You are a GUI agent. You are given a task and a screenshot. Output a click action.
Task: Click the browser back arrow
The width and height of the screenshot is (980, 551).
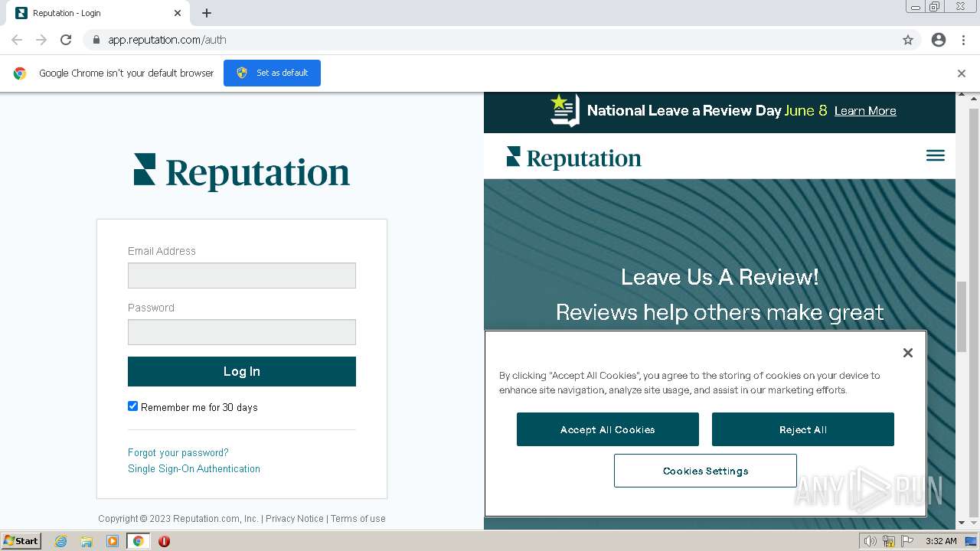17,40
